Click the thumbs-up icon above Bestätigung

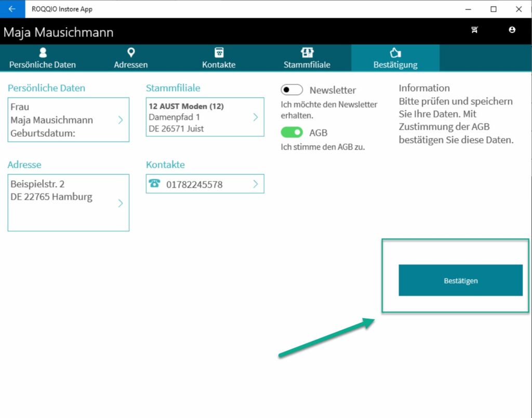click(395, 53)
